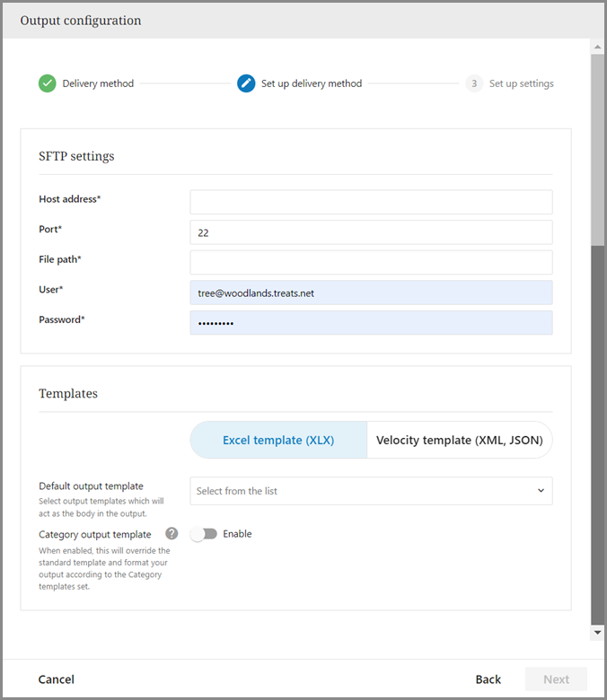The width and height of the screenshot is (607, 700).
Task: Click the green Delivery method checkmark icon
Action: (48, 83)
